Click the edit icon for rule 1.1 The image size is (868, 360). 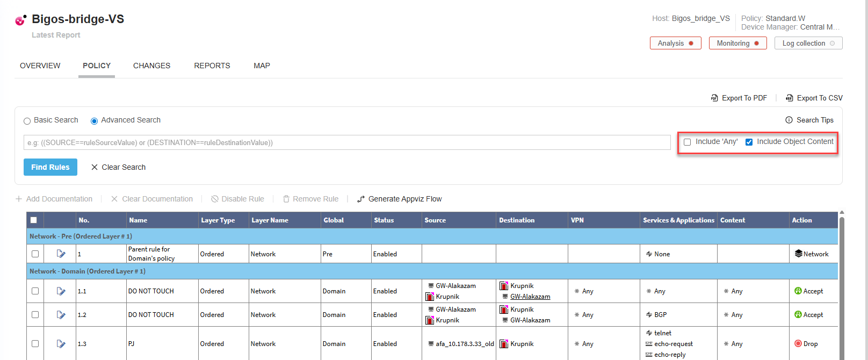pos(61,291)
